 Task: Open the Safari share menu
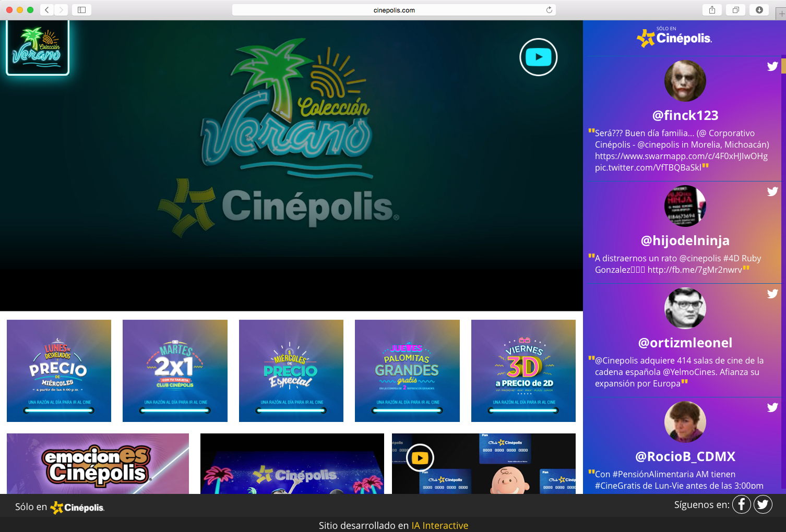[712, 9]
